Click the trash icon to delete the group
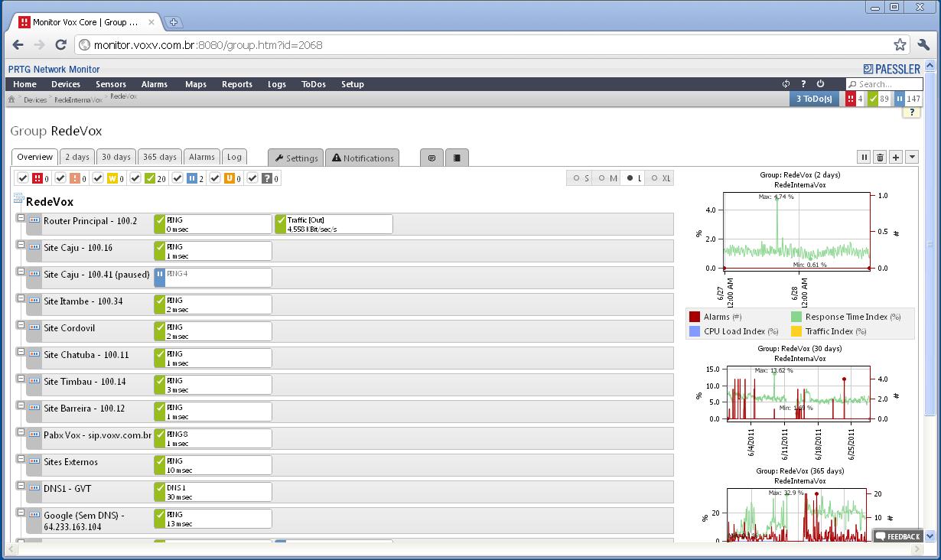Screen dimensions: 941x560 coord(880,157)
